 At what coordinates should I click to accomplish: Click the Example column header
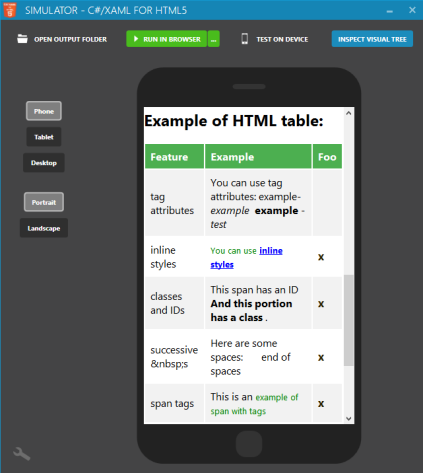pos(258,157)
